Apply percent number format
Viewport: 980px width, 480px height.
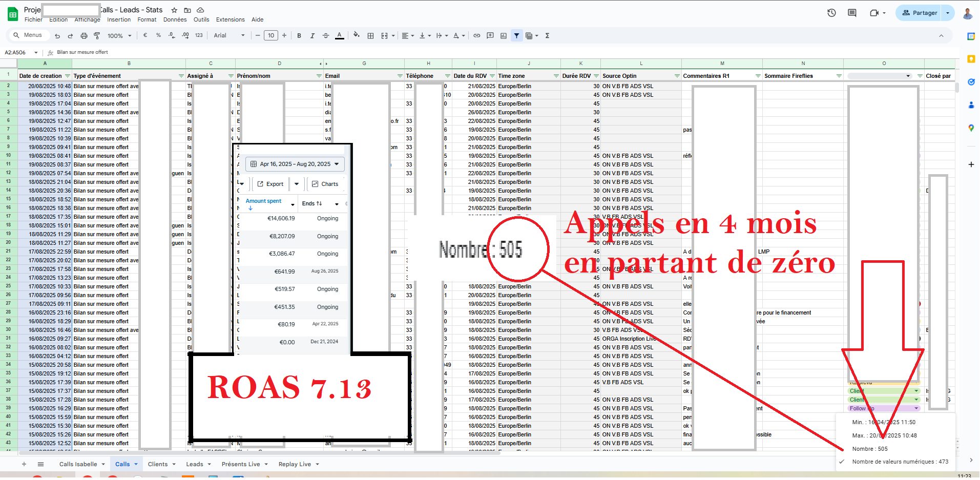pyautogui.click(x=158, y=35)
